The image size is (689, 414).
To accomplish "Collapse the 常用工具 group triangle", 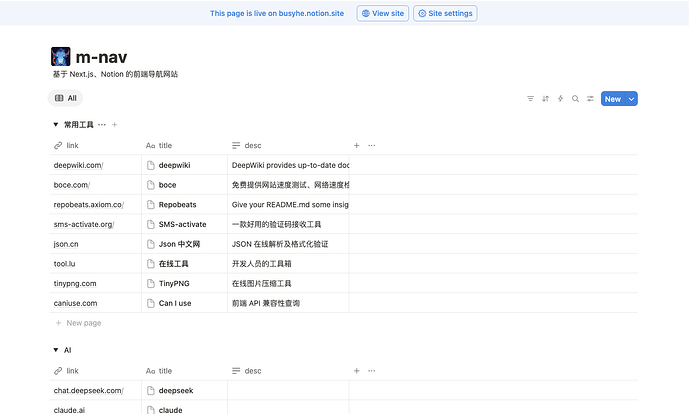I will 56,125.
